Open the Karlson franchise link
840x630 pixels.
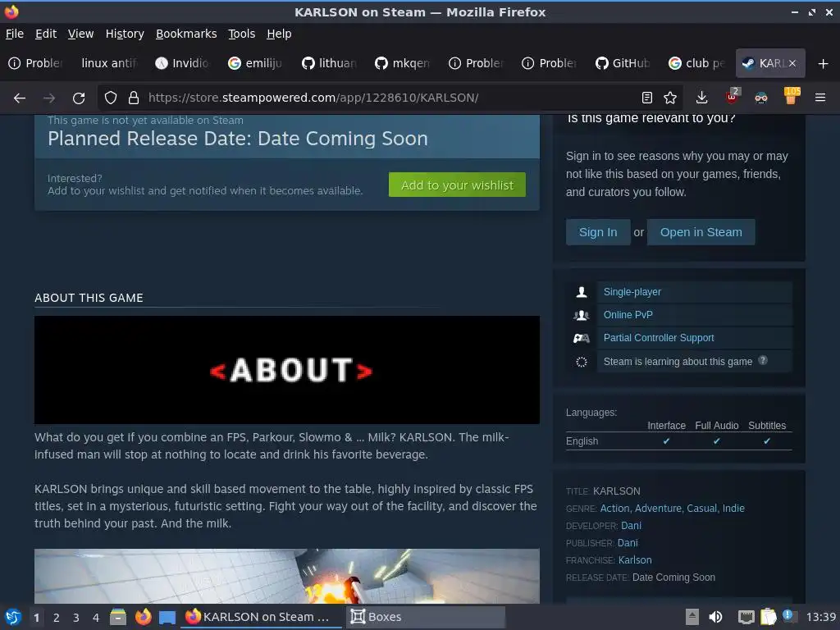coord(635,559)
